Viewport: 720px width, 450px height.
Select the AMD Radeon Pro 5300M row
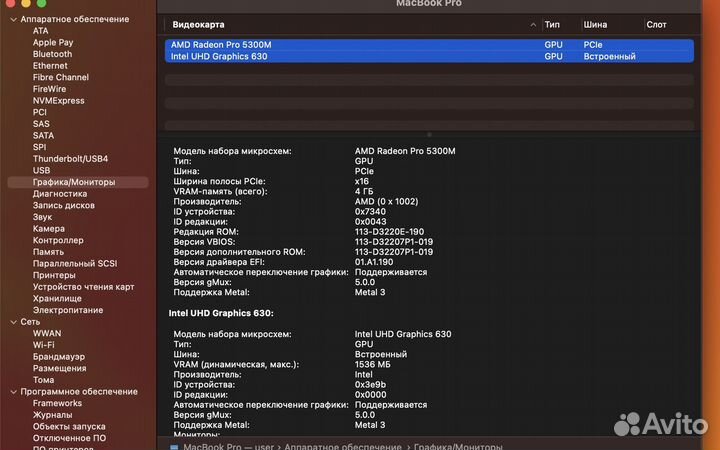(429, 45)
